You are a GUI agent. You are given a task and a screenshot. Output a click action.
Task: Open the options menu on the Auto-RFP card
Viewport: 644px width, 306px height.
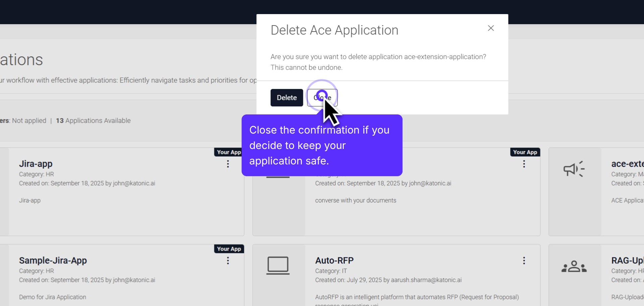(x=524, y=261)
